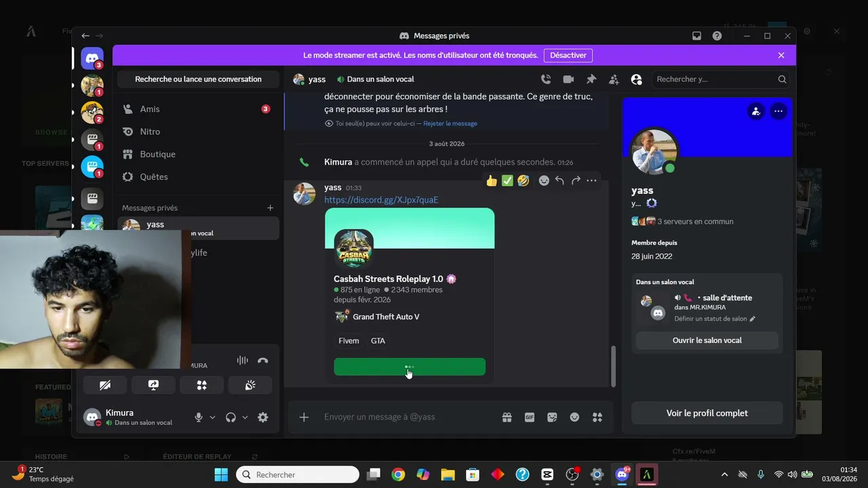This screenshot has width=868, height=488.
Task: Open the Casbah Streets server icon on invite
Action: click(353, 249)
